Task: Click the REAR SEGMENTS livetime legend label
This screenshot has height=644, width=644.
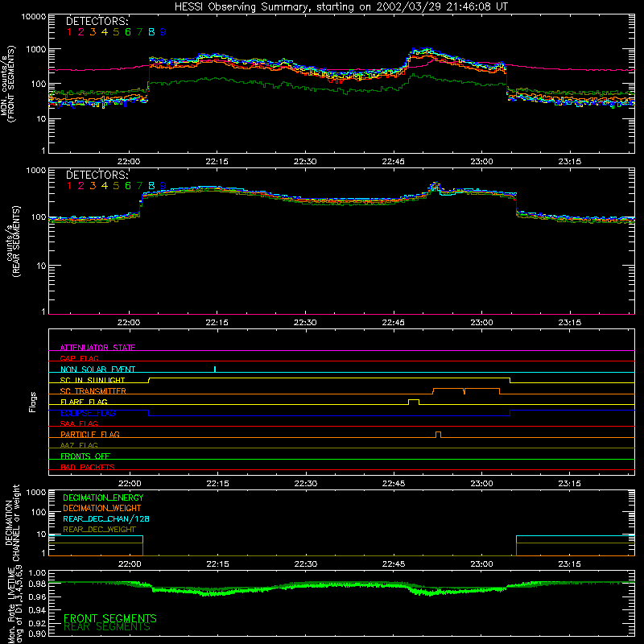Action: click(107, 627)
